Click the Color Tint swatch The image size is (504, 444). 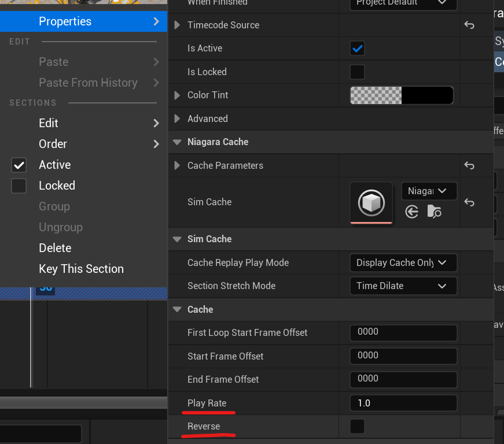[402, 95]
